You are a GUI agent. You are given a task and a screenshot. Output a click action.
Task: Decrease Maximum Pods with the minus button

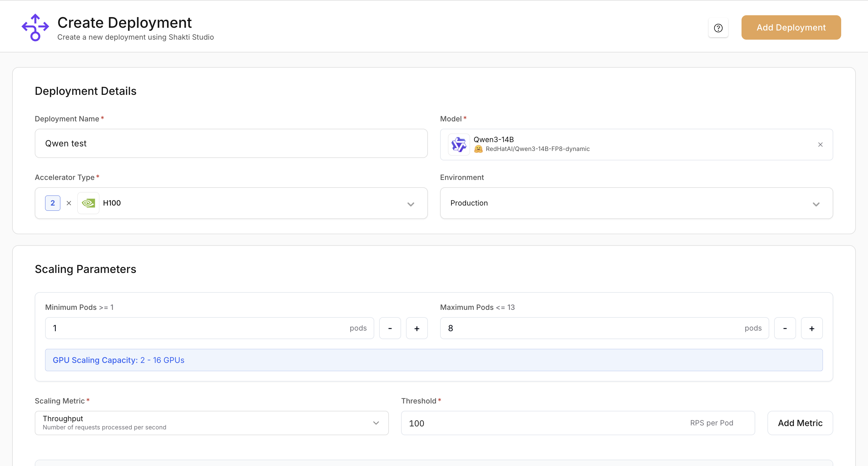(785, 328)
